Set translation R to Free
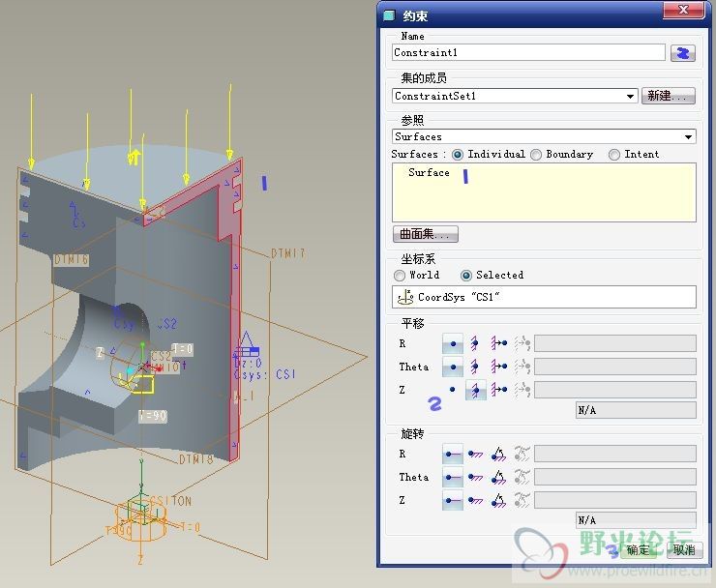This screenshot has width=716, height=588. click(x=453, y=343)
